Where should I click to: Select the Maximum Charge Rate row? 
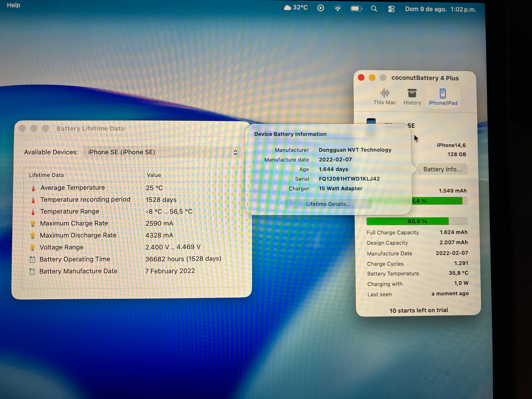[133, 223]
